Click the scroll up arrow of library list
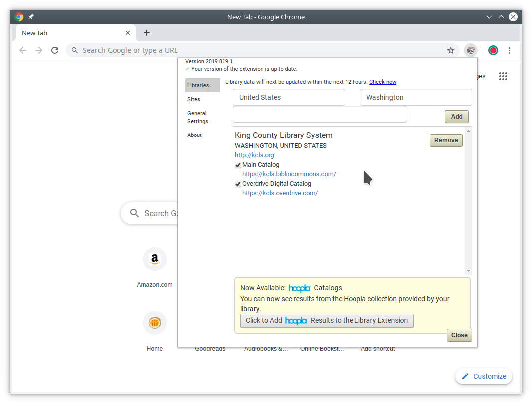The height and width of the screenshot is (404, 532). point(468,131)
